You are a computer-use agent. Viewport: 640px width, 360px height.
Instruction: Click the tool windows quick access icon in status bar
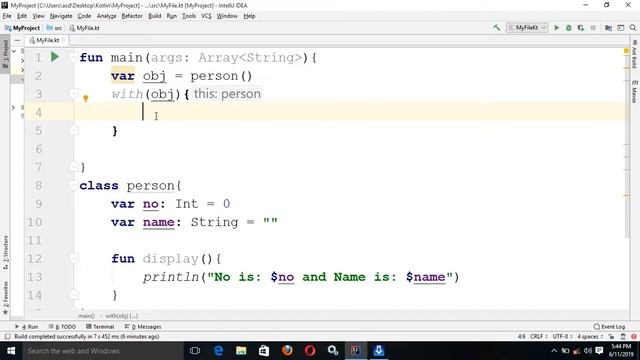coord(7,337)
